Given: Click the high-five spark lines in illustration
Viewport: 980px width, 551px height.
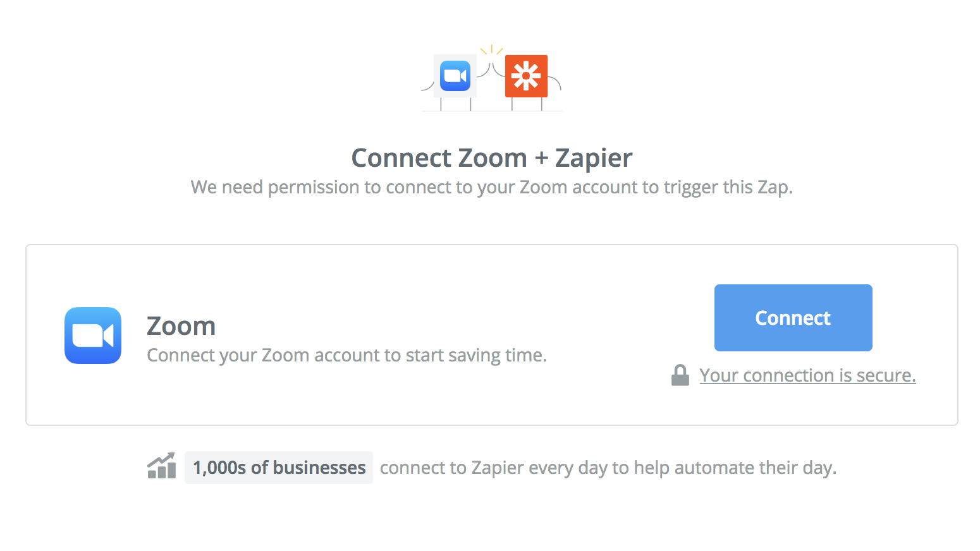Looking at the screenshot, I should tap(491, 50).
